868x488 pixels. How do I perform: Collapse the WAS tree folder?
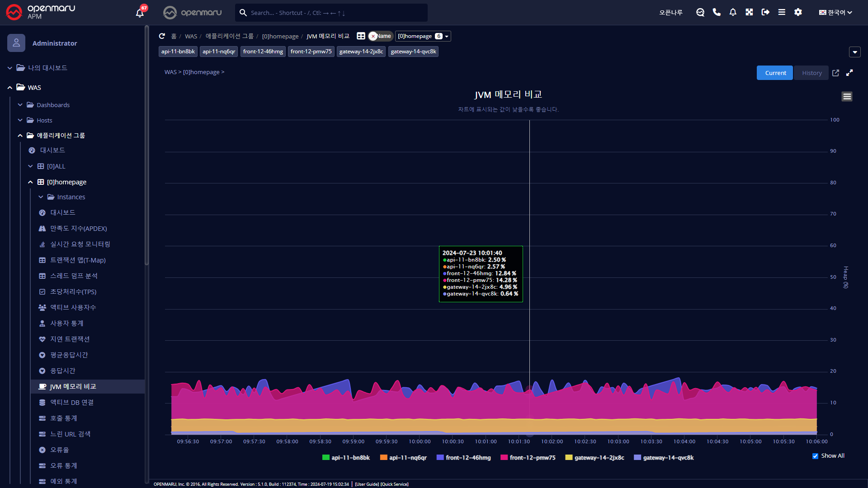click(x=10, y=88)
